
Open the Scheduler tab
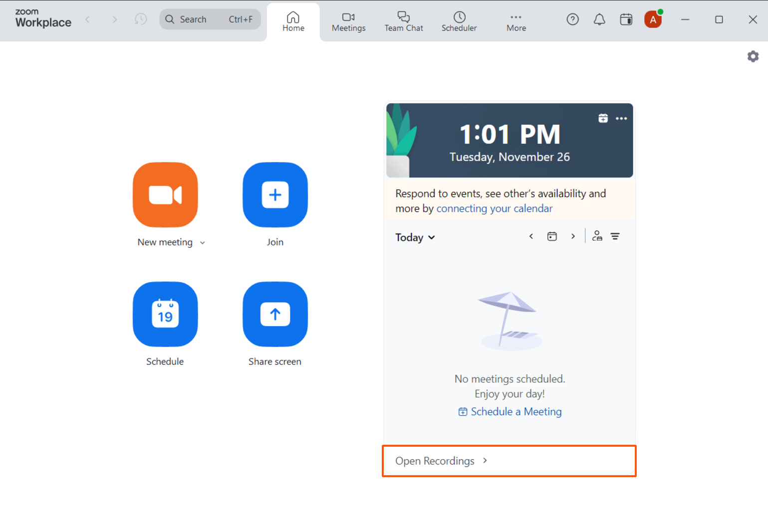[x=459, y=22]
